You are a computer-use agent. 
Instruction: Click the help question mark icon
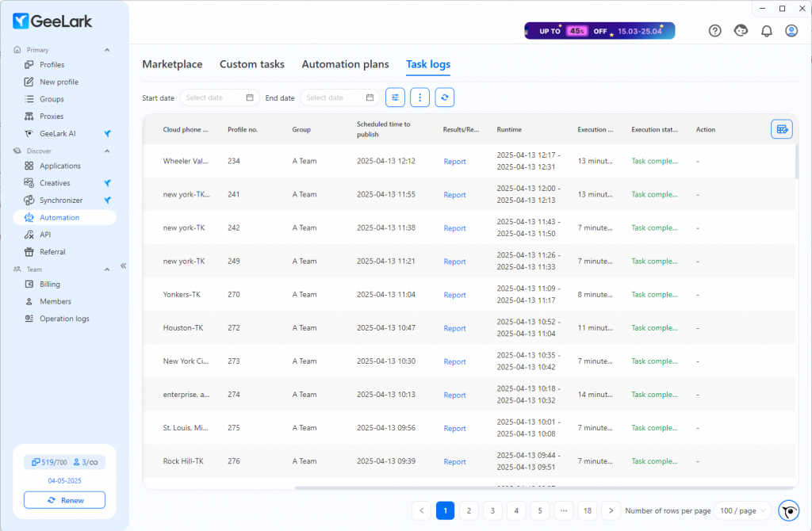point(715,31)
